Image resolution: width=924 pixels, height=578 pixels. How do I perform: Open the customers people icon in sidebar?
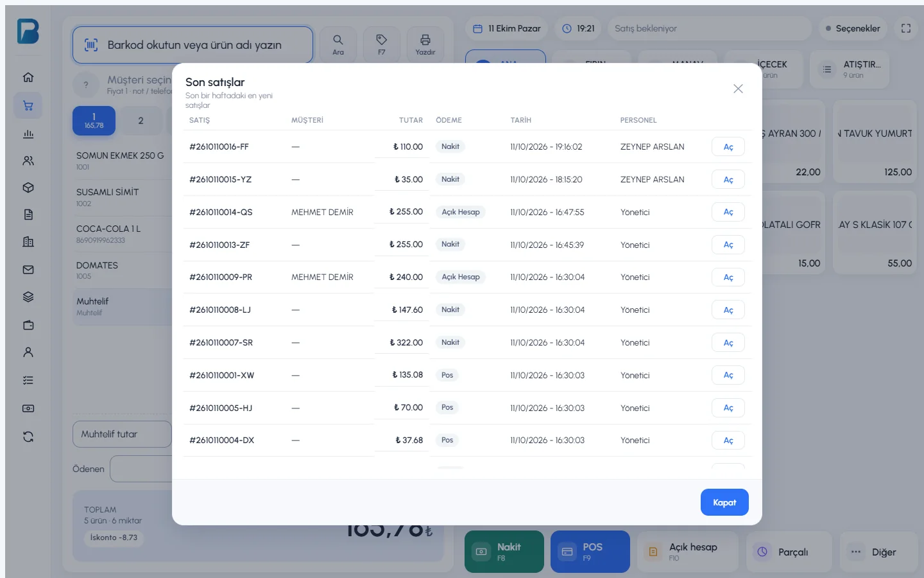click(28, 161)
